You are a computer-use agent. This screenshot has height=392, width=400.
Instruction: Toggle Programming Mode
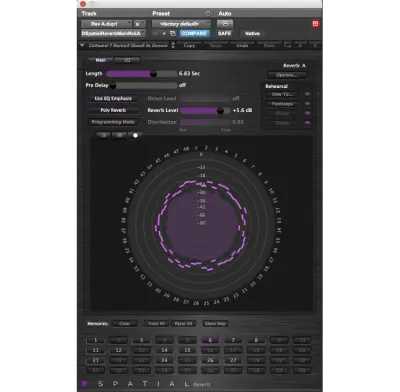click(113, 122)
